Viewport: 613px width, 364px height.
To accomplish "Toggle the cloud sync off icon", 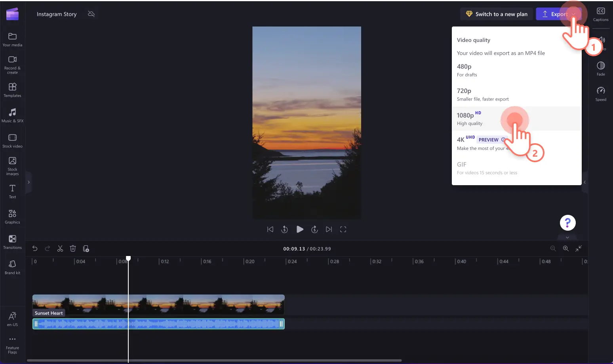I will [91, 14].
